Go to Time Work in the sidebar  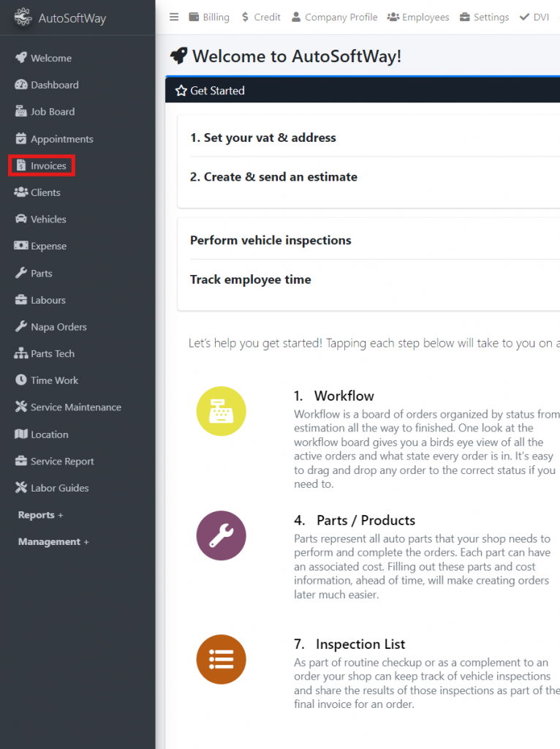point(54,380)
